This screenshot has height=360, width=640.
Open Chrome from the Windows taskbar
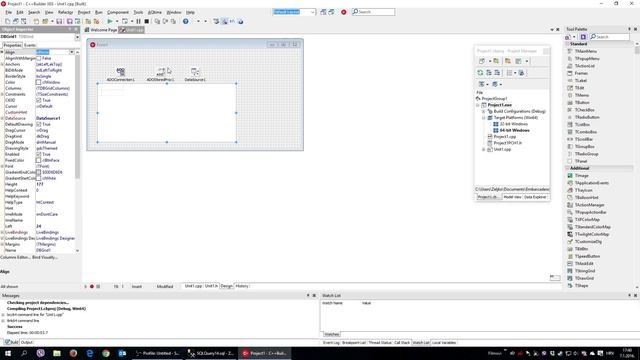(x=106, y=353)
